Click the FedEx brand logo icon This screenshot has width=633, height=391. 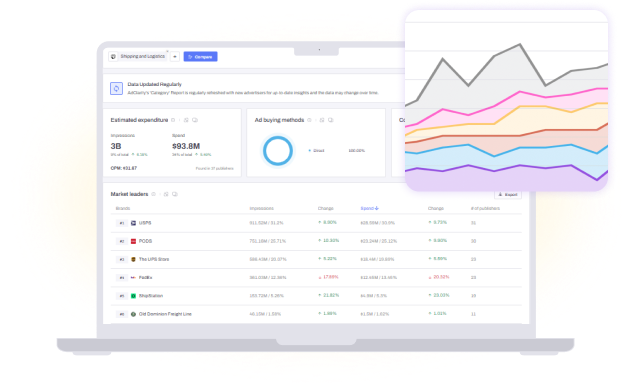[x=133, y=278]
